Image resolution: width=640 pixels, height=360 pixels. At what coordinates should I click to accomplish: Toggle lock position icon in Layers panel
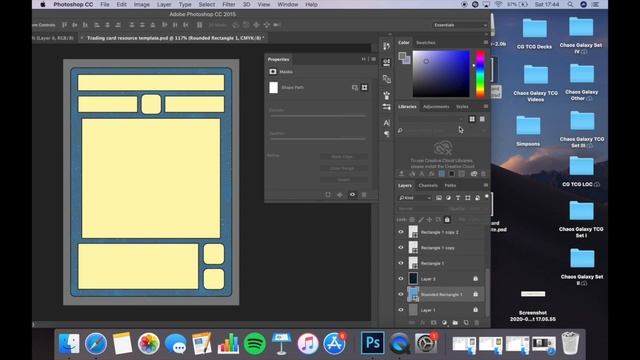click(429, 220)
